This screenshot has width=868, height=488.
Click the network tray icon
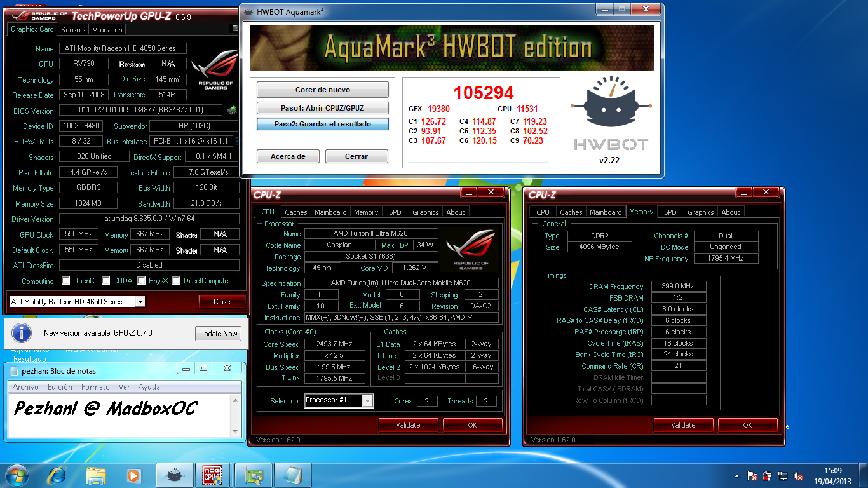point(783,476)
